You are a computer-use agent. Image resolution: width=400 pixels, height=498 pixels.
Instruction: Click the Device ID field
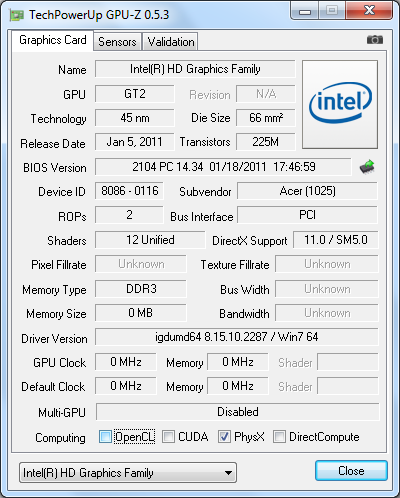click(x=129, y=191)
